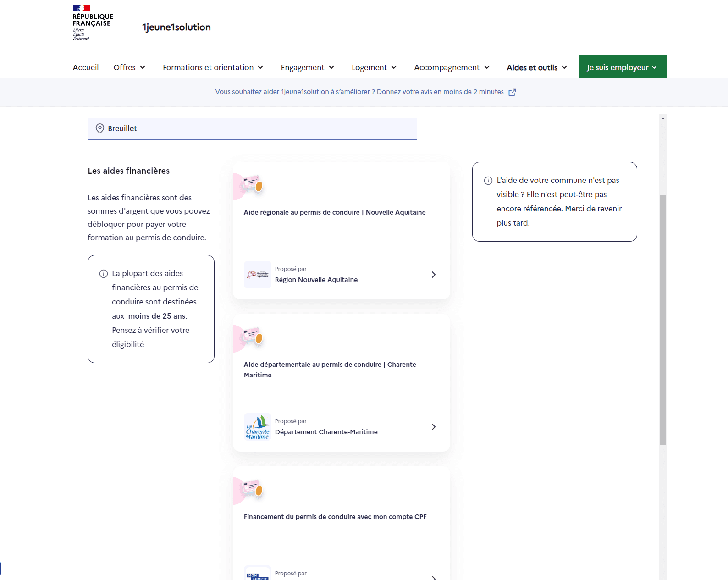Go to the Accueil page
728x580 pixels.
(x=86, y=67)
